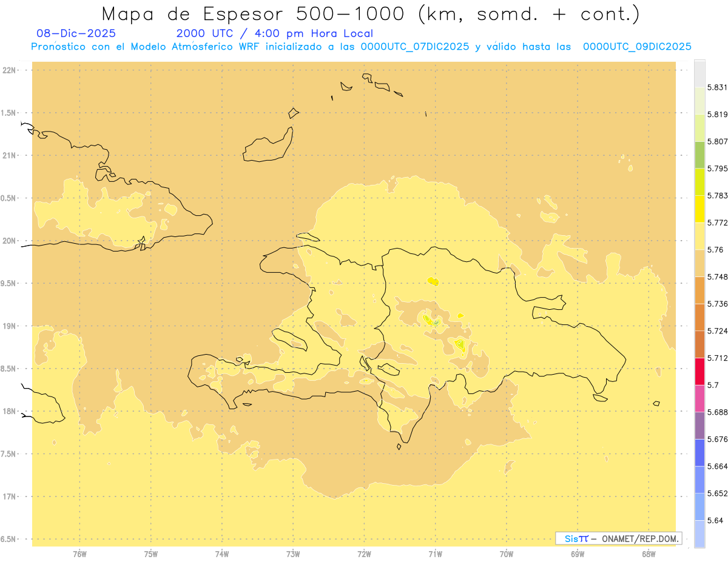This screenshot has width=728, height=562.
Task: Select the 75W longitude axis label
Action: pyautogui.click(x=151, y=554)
